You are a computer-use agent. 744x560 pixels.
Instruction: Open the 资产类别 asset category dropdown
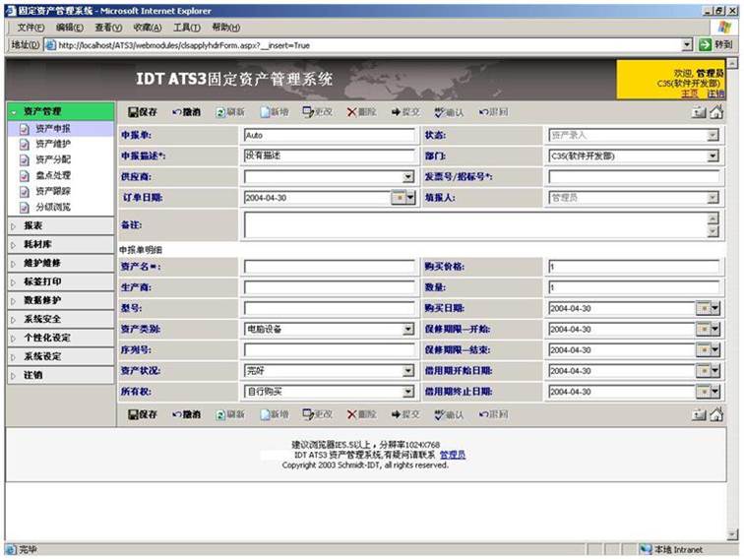[x=408, y=329]
